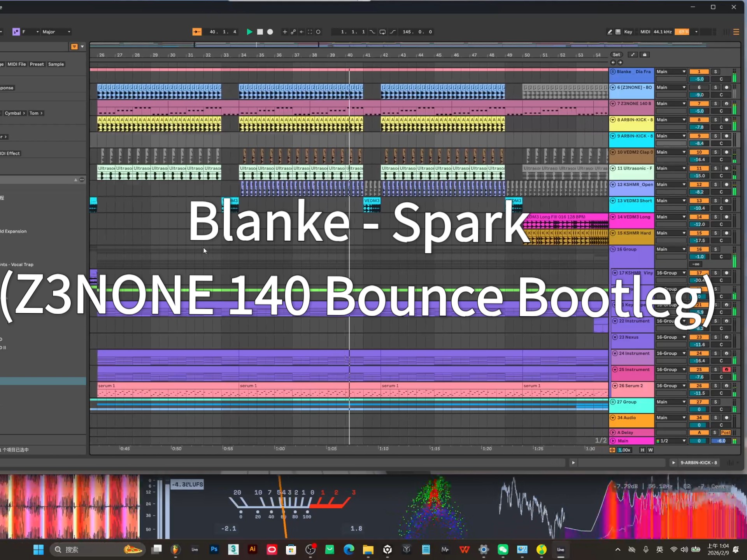Open the Major scale dropdown

click(56, 32)
